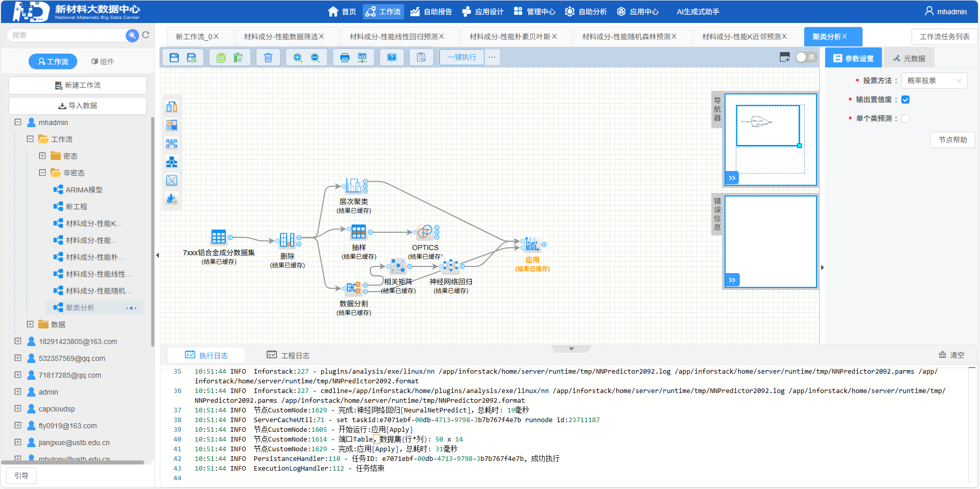The image size is (980, 489).
Task: Click the refresh icon beside search box
Action: 146,35
